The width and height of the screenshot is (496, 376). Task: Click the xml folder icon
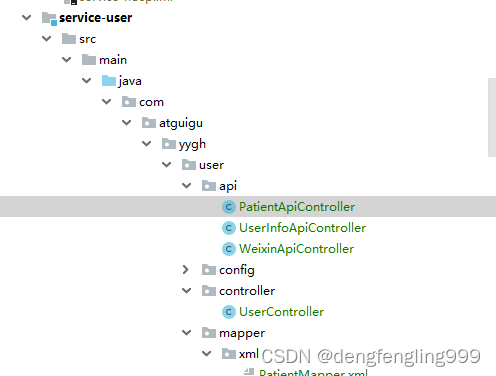[x=229, y=354]
